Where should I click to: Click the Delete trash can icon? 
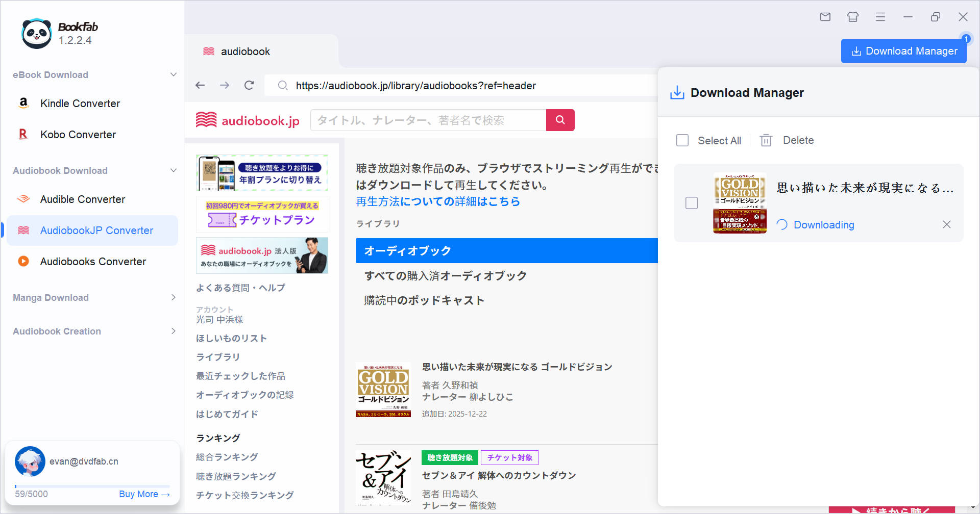[x=766, y=140]
